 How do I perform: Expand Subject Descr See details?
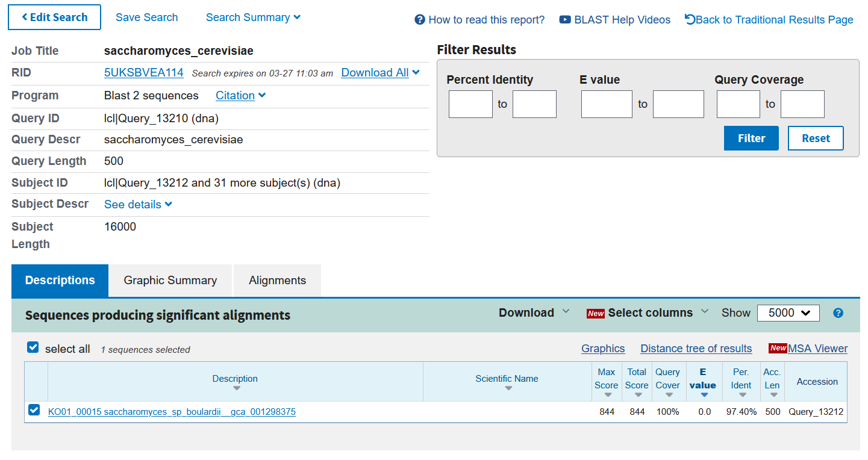pyautogui.click(x=138, y=205)
